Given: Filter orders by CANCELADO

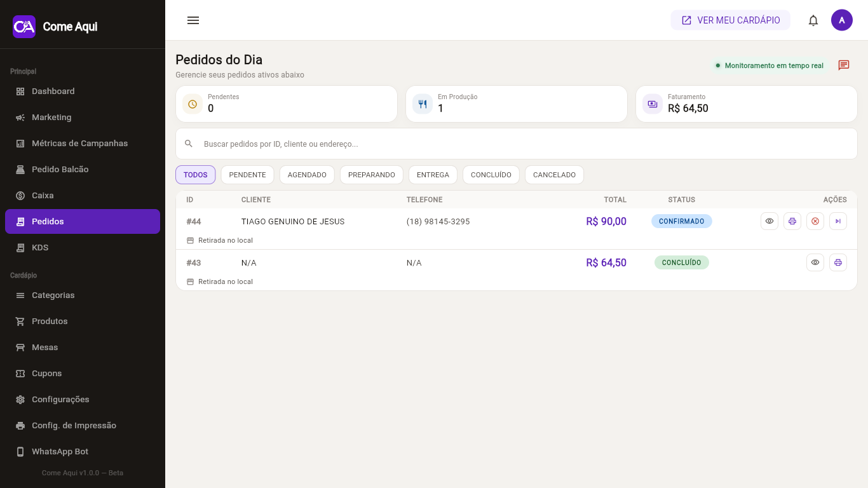Looking at the screenshot, I should tap(554, 175).
